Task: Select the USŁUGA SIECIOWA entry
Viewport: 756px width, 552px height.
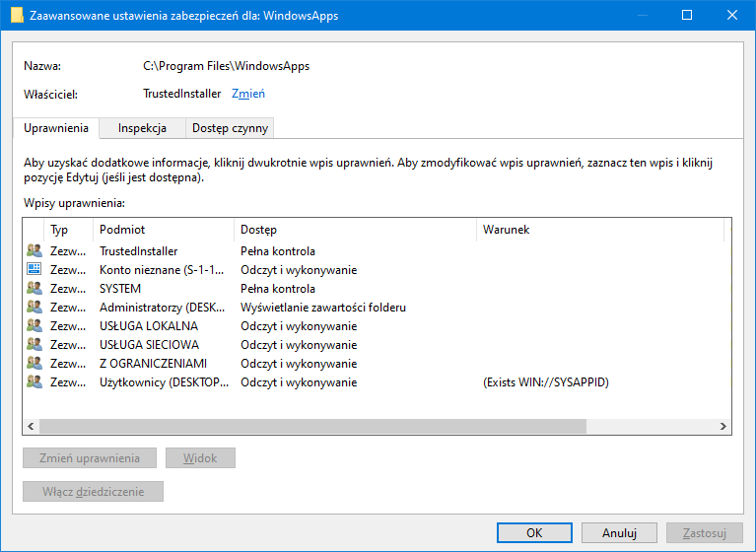Action: pos(378,345)
